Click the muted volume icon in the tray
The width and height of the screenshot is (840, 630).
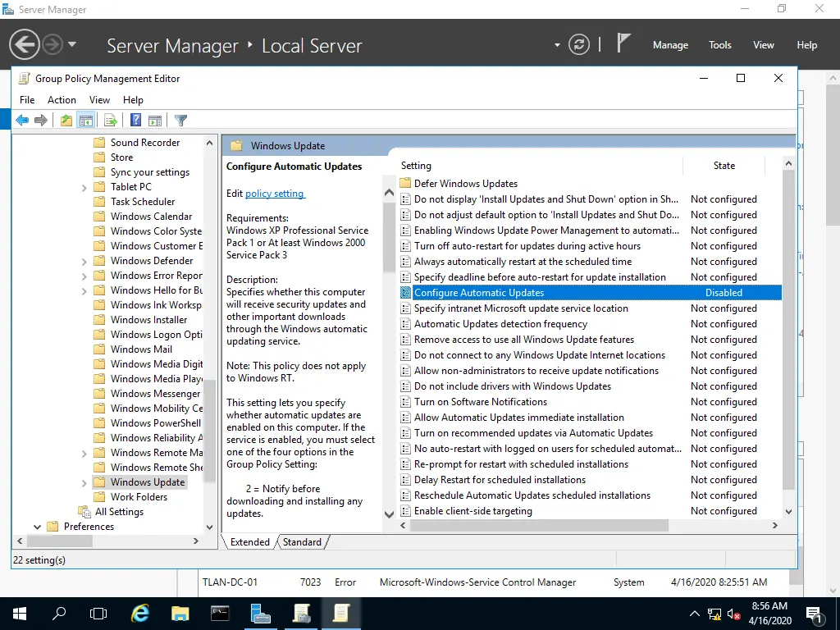point(733,614)
